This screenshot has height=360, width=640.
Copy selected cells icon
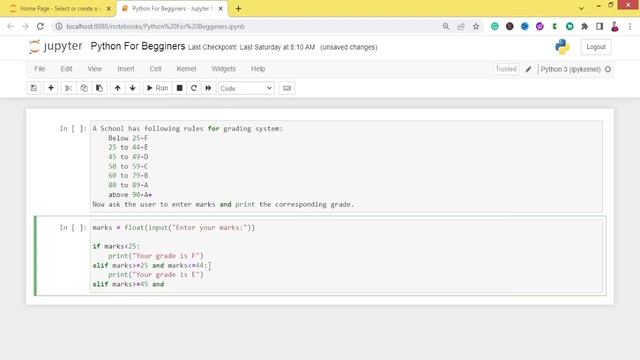tap(84, 88)
